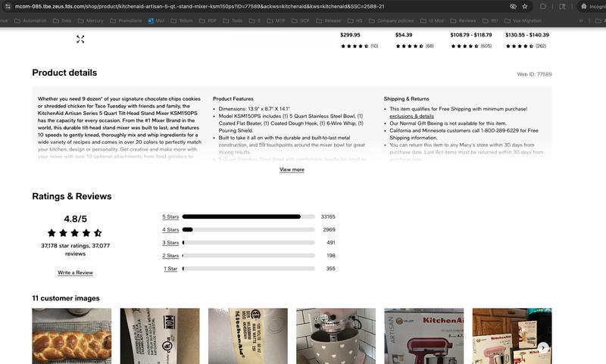This screenshot has width=606, height=364.
Task: Click the bookmark star icon in address bar
Action: click(525, 6)
